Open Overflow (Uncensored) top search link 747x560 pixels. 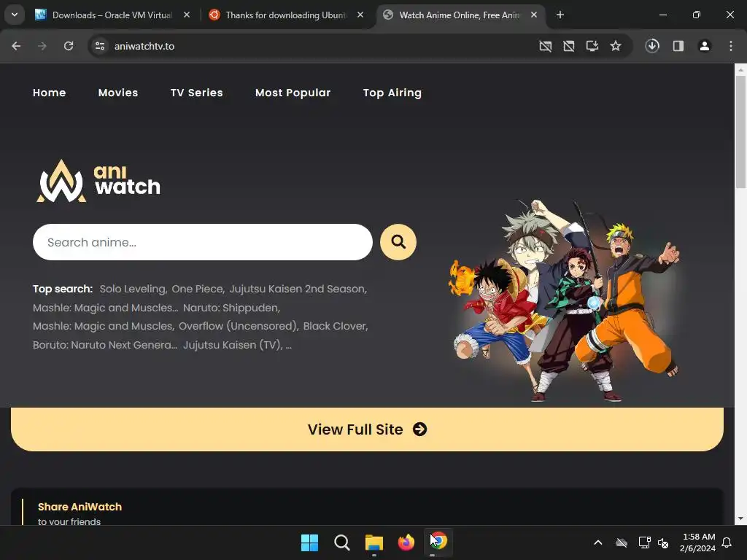[x=239, y=326]
